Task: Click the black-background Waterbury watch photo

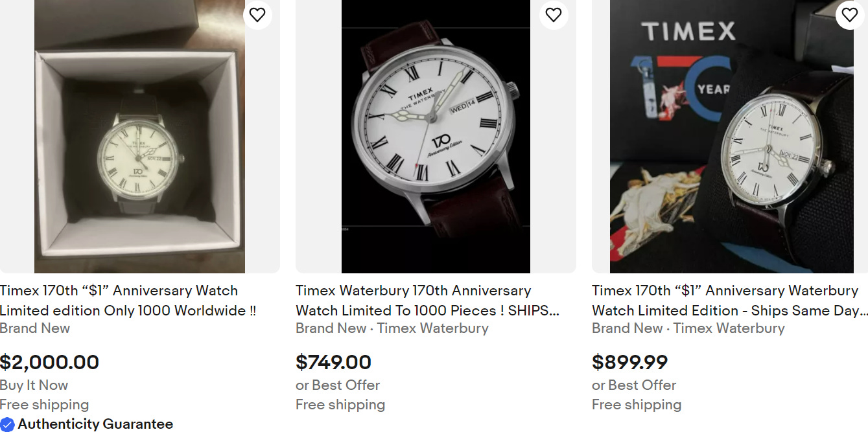Action: [x=436, y=136]
